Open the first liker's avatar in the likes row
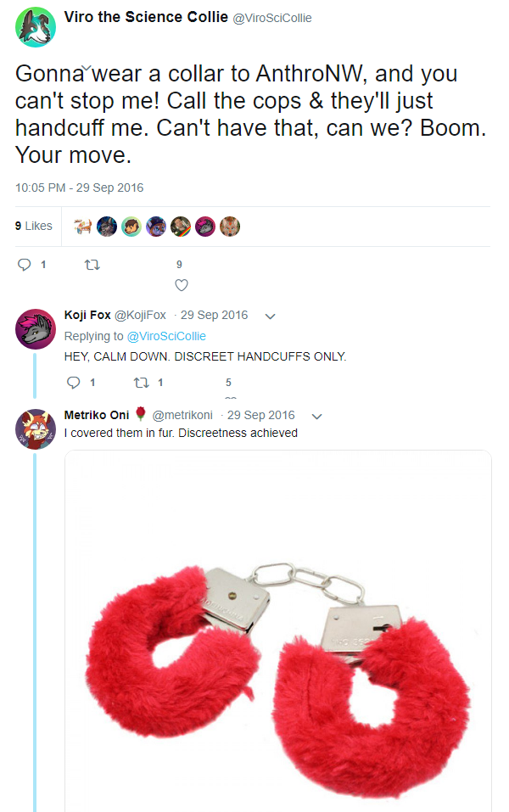 [x=82, y=227]
